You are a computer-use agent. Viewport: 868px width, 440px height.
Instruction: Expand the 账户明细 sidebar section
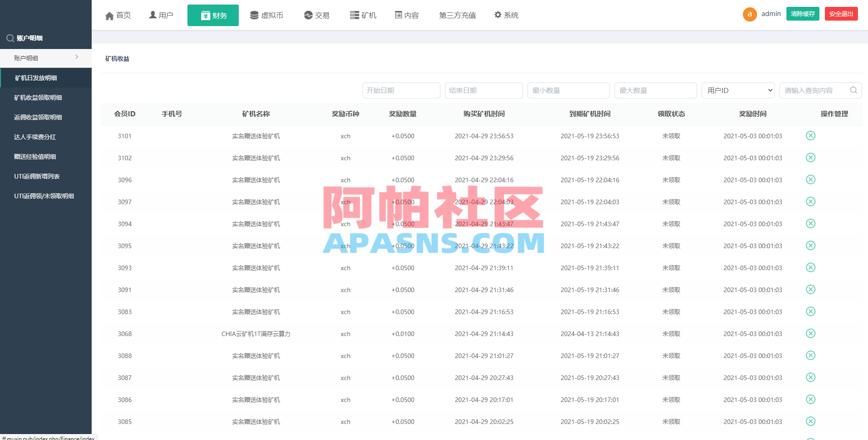(46, 58)
